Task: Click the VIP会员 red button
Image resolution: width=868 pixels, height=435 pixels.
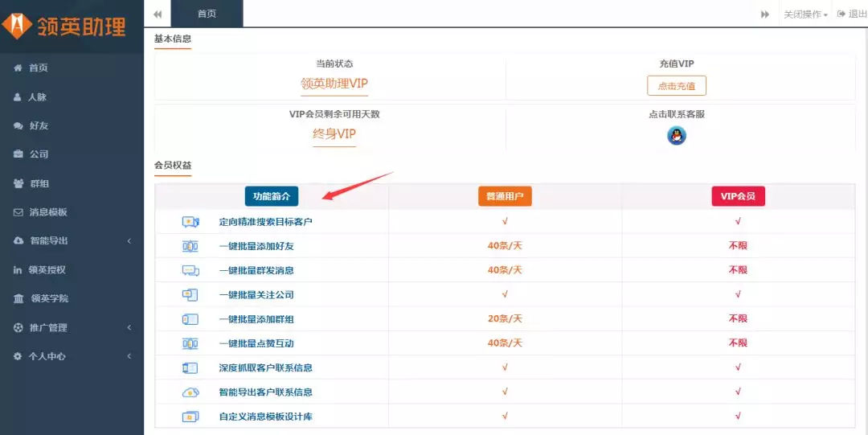Action: pyautogui.click(x=738, y=196)
